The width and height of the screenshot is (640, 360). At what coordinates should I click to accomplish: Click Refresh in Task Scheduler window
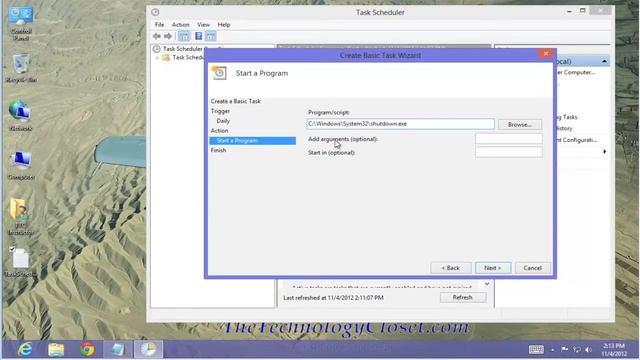pos(463,298)
